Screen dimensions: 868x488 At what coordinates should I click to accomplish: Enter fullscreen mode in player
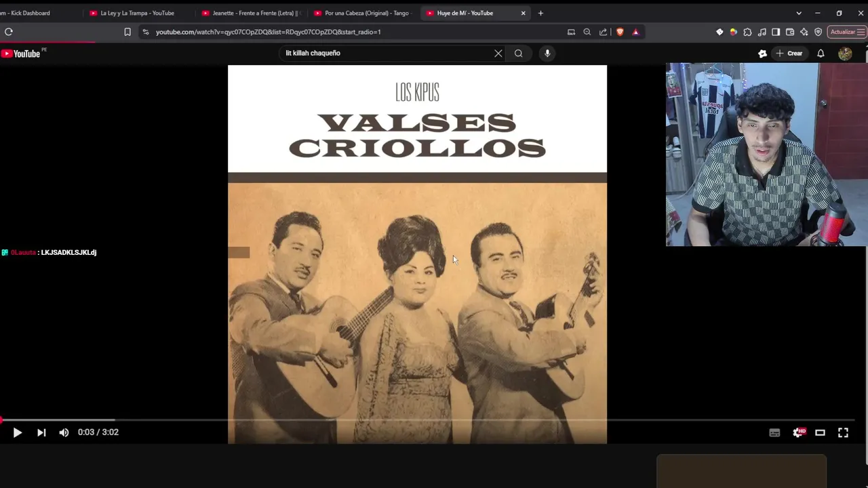pyautogui.click(x=843, y=432)
